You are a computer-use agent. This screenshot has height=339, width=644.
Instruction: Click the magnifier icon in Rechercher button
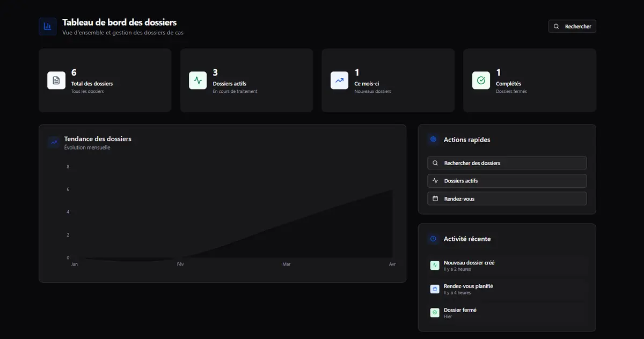pyautogui.click(x=557, y=26)
